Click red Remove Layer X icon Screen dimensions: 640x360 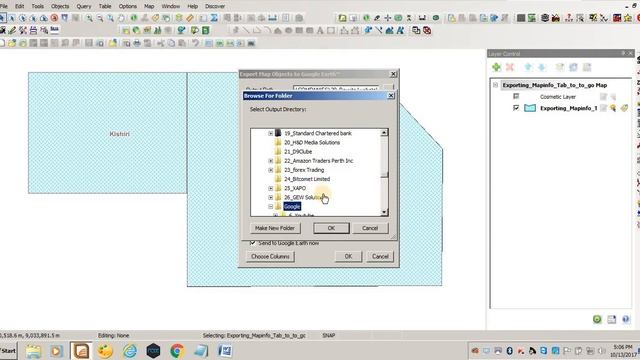click(510, 67)
